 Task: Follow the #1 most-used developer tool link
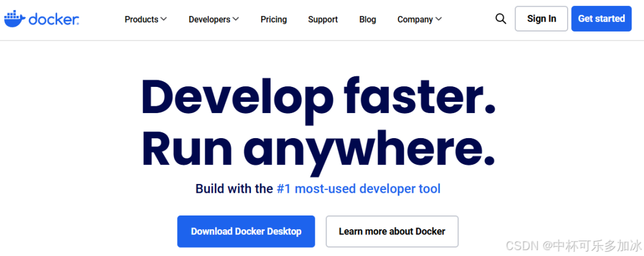358,189
